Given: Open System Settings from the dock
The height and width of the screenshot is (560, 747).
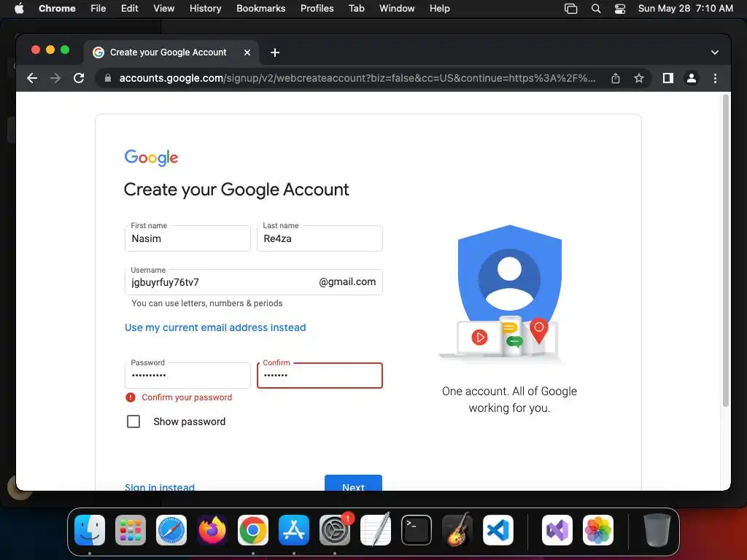Looking at the screenshot, I should coord(335,530).
